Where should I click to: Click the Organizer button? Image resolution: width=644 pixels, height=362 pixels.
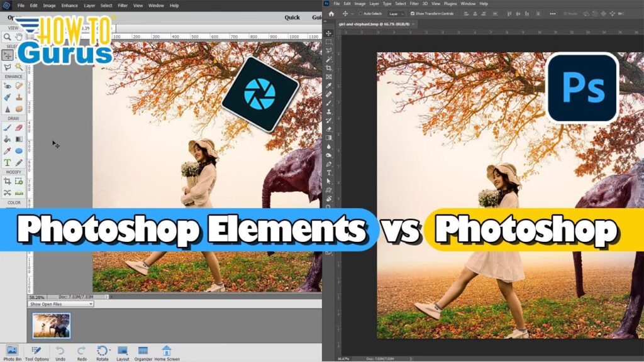143,352
